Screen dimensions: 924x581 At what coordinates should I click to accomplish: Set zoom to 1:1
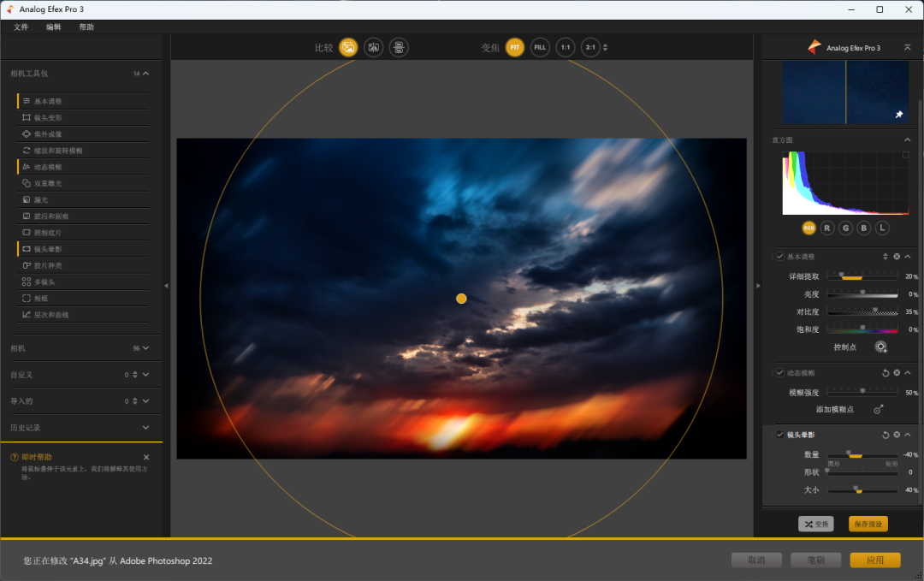[x=565, y=48]
